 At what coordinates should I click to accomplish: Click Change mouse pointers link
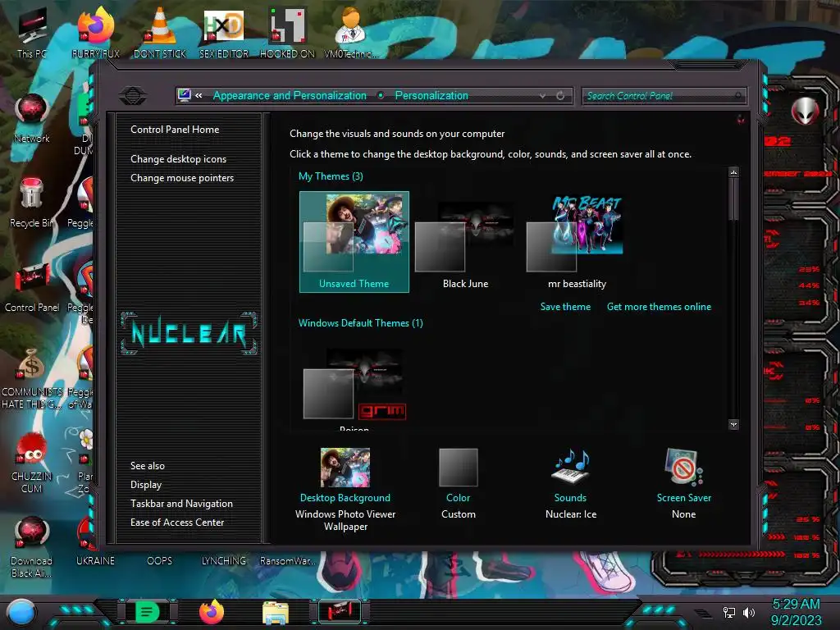(182, 178)
